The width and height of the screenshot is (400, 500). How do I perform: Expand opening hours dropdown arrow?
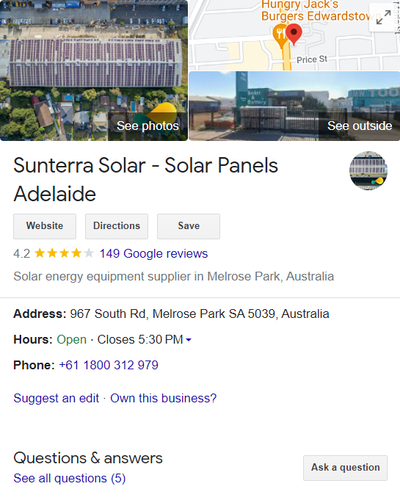[x=189, y=340]
